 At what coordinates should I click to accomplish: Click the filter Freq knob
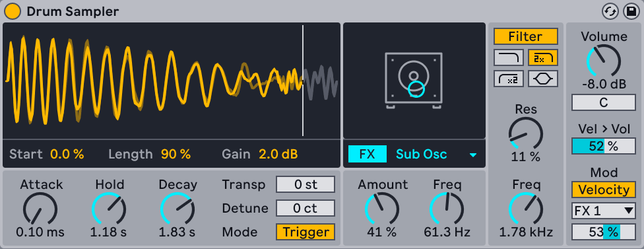[x=526, y=209]
